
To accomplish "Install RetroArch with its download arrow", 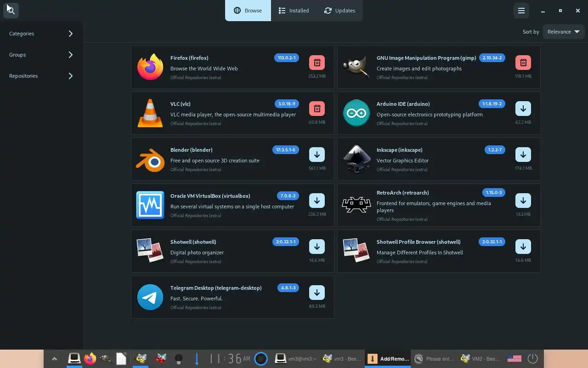I will (x=523, y=201).
